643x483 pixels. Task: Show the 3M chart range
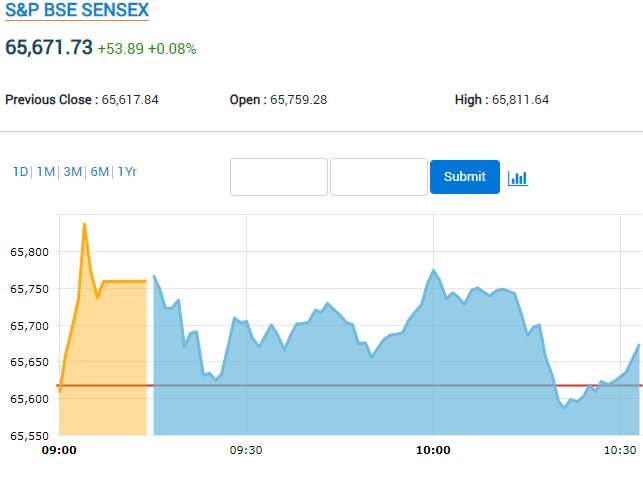pyautogui.click(x=72, y=172)
